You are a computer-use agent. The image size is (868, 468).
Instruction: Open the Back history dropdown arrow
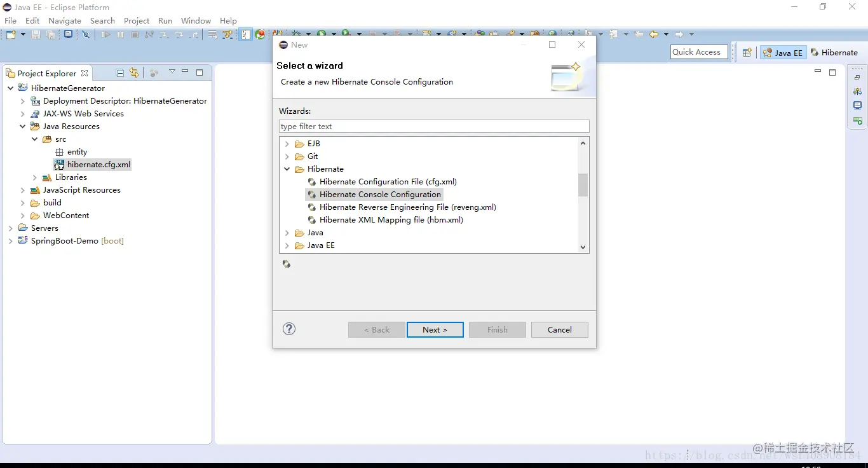[666, 34]
